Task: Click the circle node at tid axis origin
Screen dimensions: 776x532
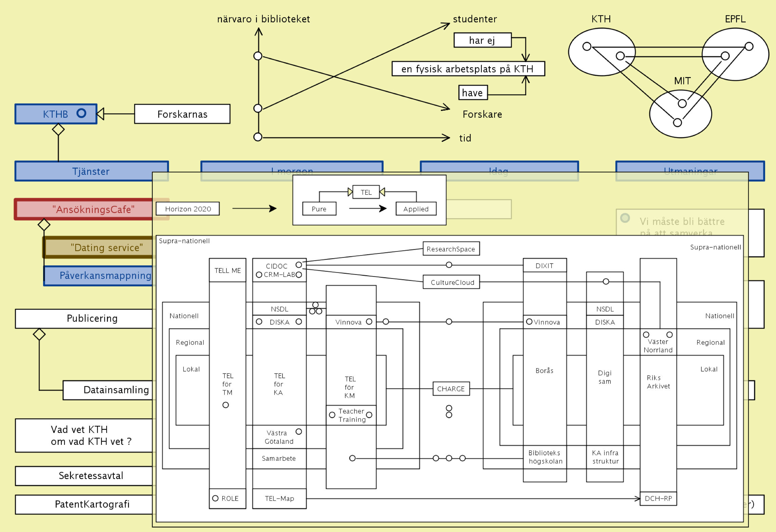Action: point(258,137)
